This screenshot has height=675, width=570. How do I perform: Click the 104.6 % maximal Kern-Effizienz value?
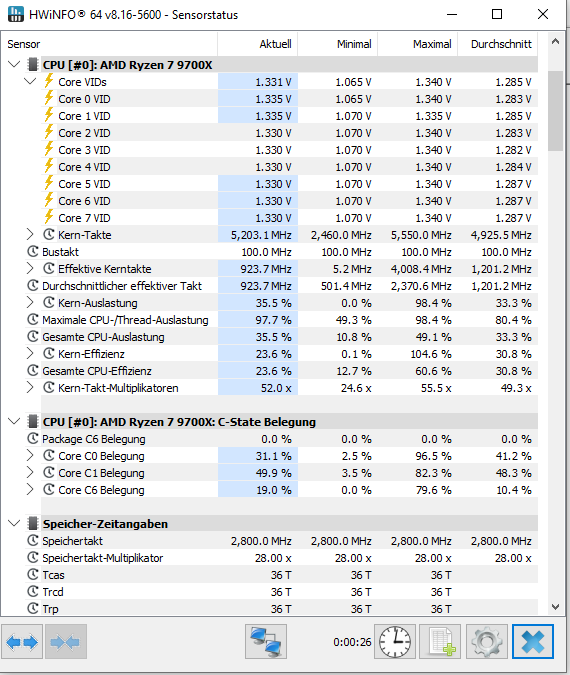click(x=431, y=354)
